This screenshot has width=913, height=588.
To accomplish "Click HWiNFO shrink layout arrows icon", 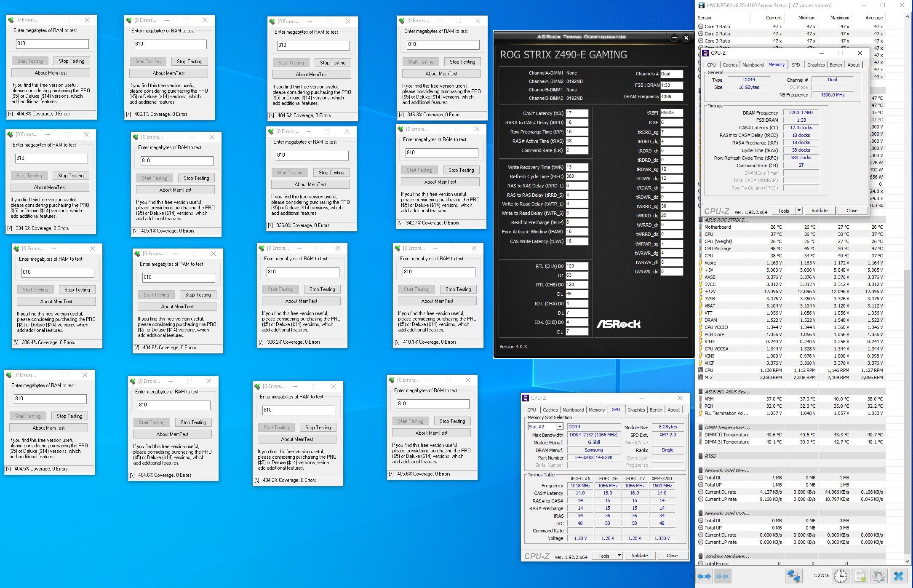I will coord(722,576).
